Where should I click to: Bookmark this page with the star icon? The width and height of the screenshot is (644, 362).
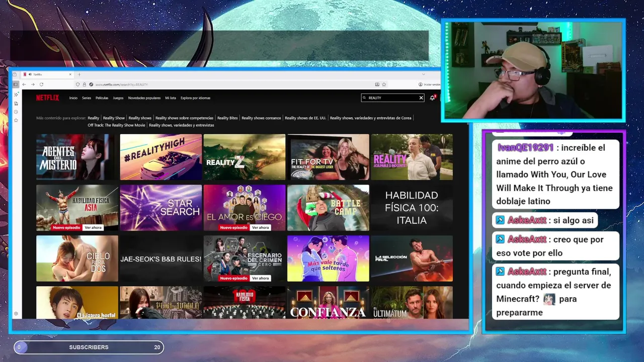(384, 84)
